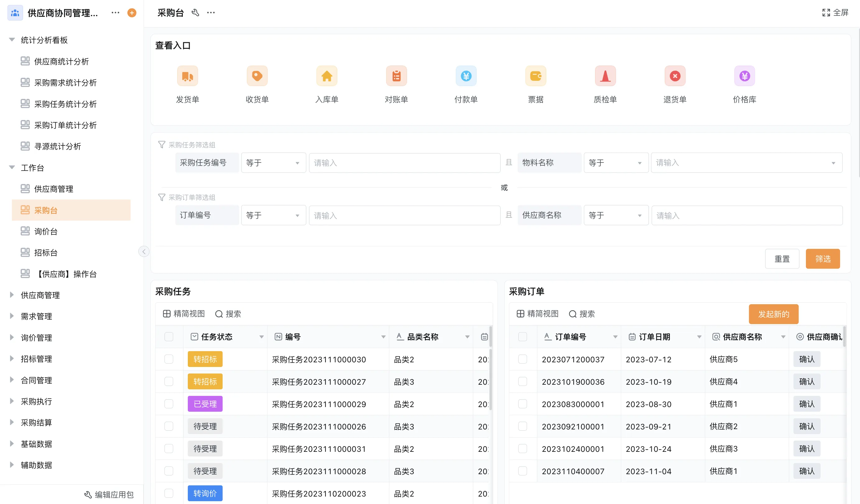Open the 发货单 truck icon
Viewport: 860px width, 504px height.
click(x=187, y=76)
